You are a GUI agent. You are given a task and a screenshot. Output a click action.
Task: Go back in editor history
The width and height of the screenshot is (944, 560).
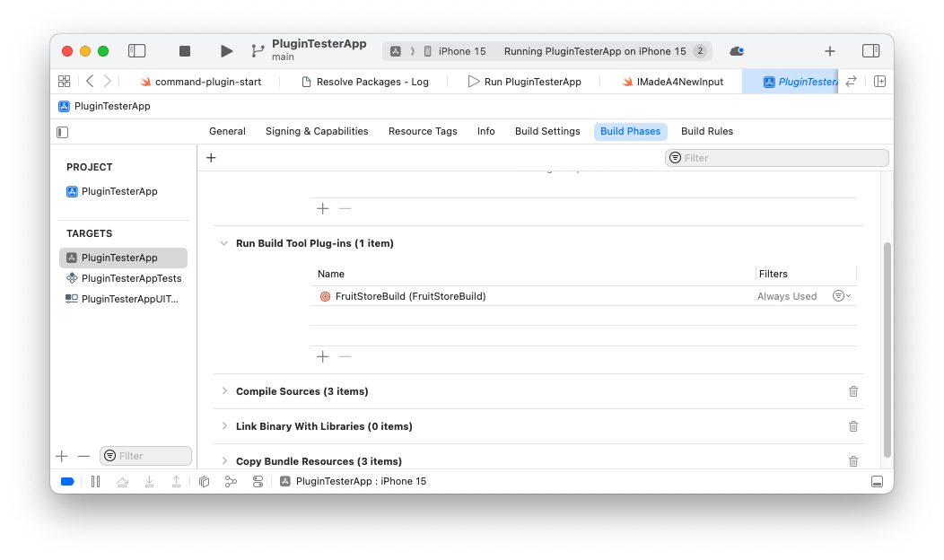90,81
